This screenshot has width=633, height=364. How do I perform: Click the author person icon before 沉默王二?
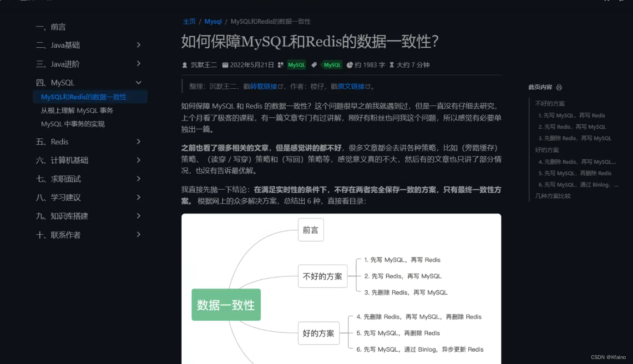point(184,65)
